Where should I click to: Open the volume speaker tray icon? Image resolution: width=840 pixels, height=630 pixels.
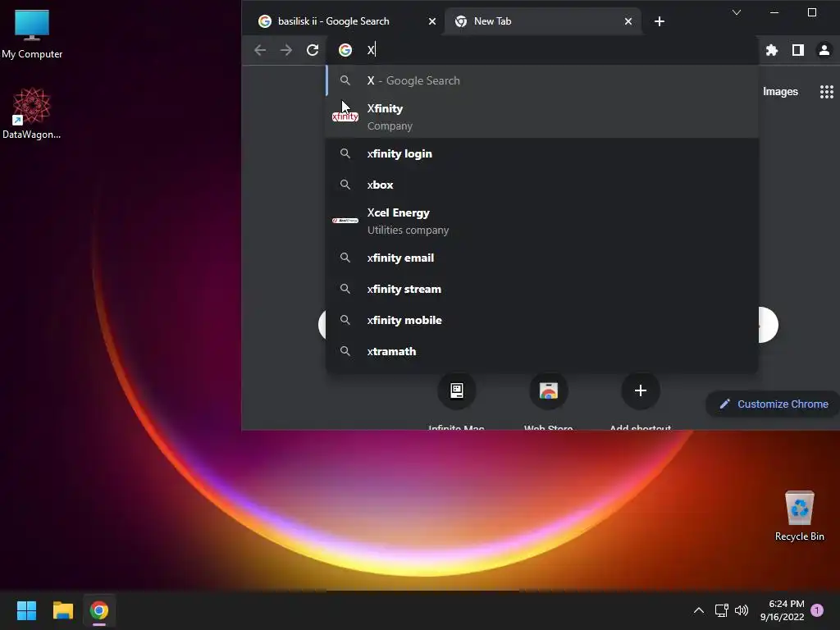pyautogui.click(x=742, y=610)
